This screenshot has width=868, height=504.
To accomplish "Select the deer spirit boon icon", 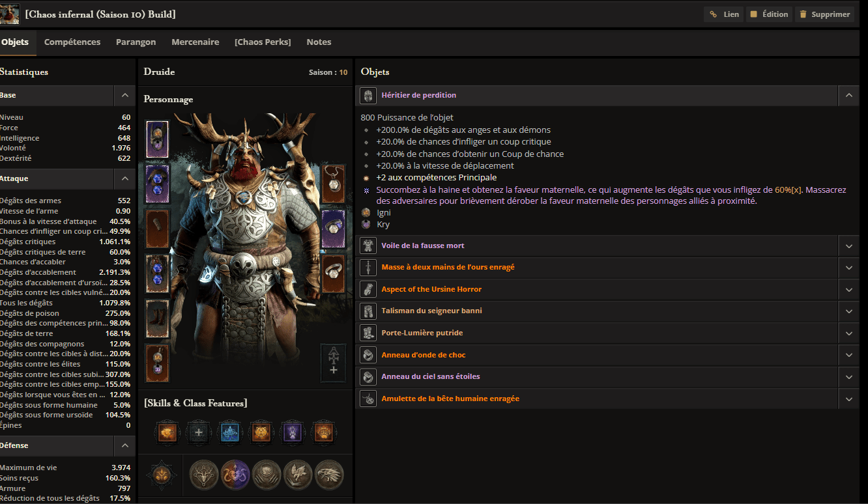I will point(204,475).
